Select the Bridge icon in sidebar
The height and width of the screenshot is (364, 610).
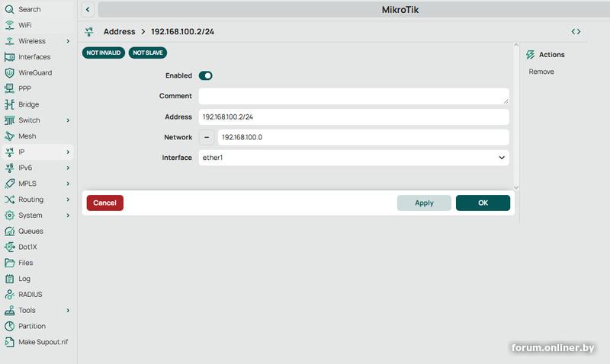click(x=9, y=104)
